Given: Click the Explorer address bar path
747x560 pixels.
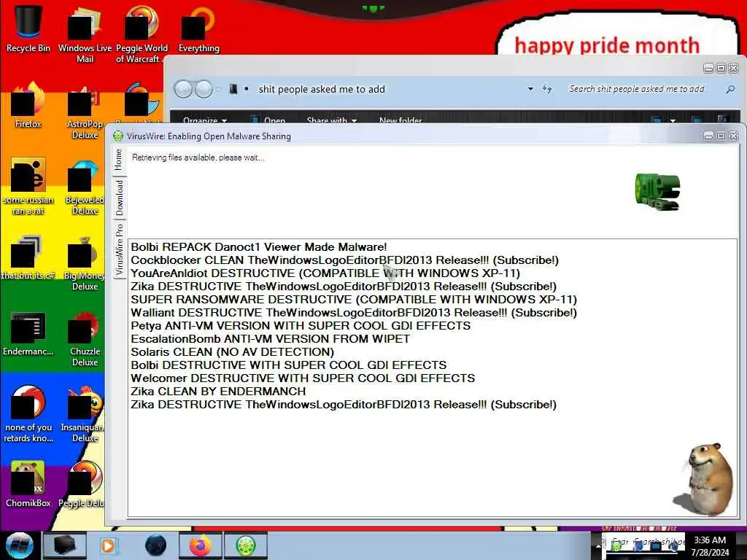Looking at the screenshot, I should click(322, 89).
